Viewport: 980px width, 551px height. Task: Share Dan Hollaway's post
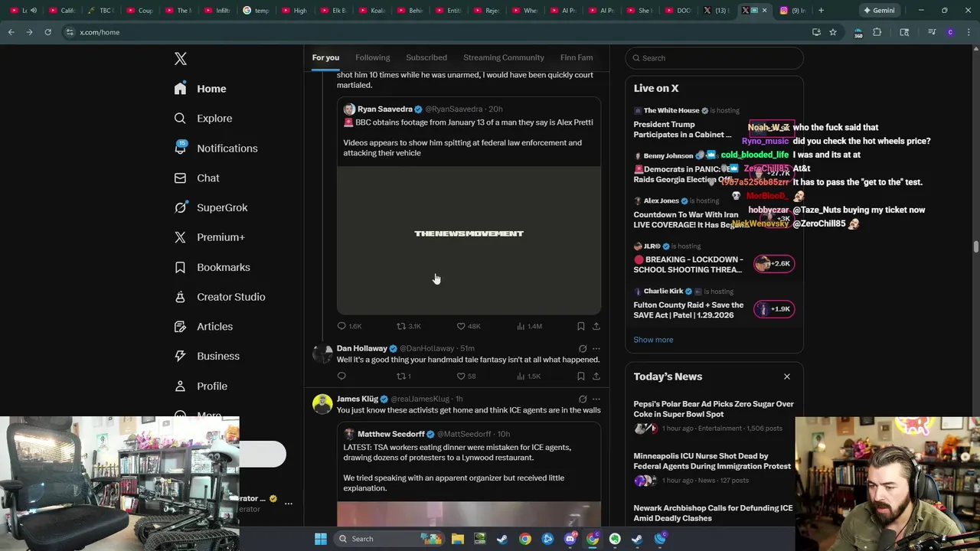pyautogui.click(x=596, y=376)
